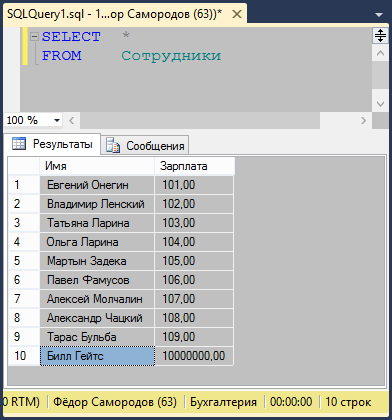Select salary cell 106,00
Image resolution: width=392 pixels, height=420 pixels.
point(194,280)
